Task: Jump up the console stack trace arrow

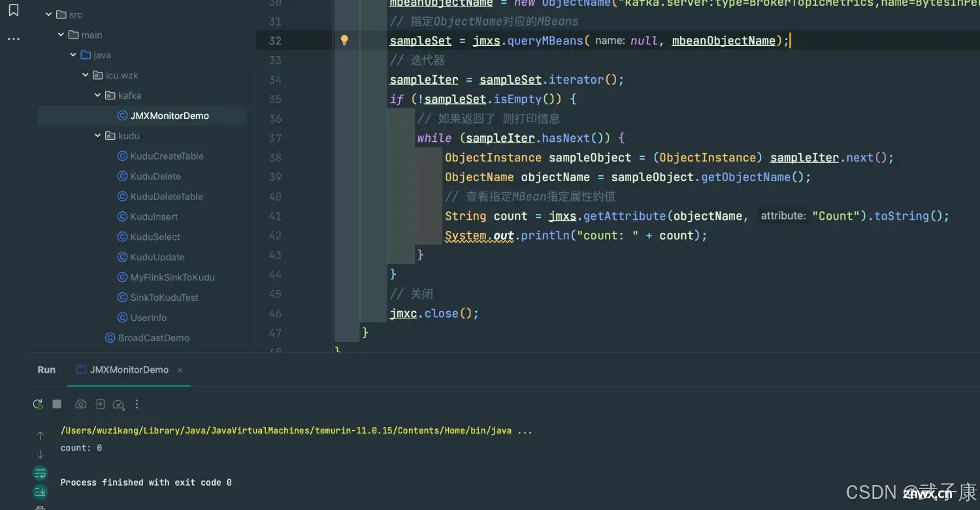Action: pos(41,435)
